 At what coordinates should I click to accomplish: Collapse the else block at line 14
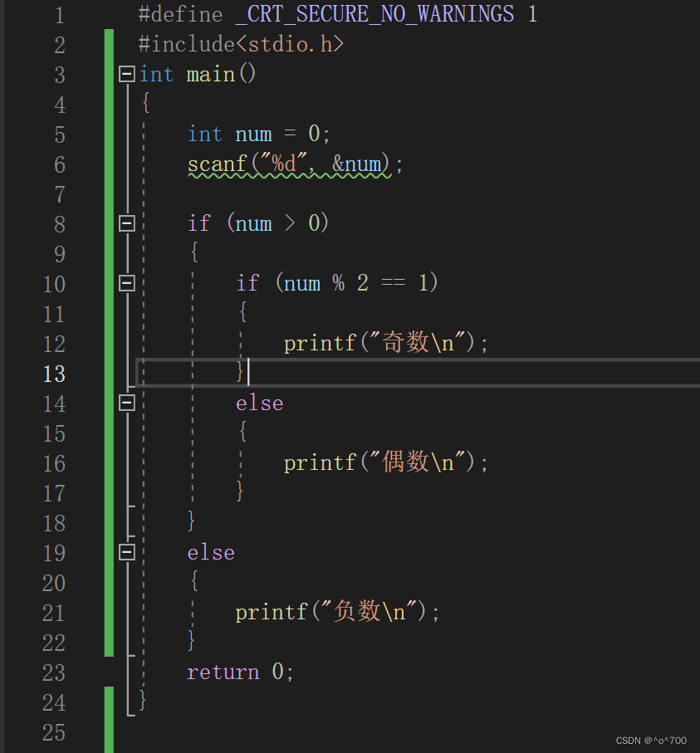[x=126, y=403]
